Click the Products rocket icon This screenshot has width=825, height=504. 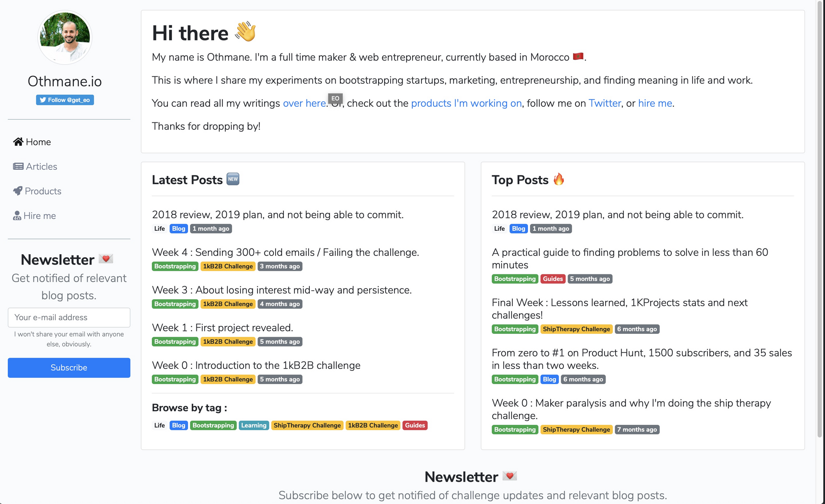[18, 191]
